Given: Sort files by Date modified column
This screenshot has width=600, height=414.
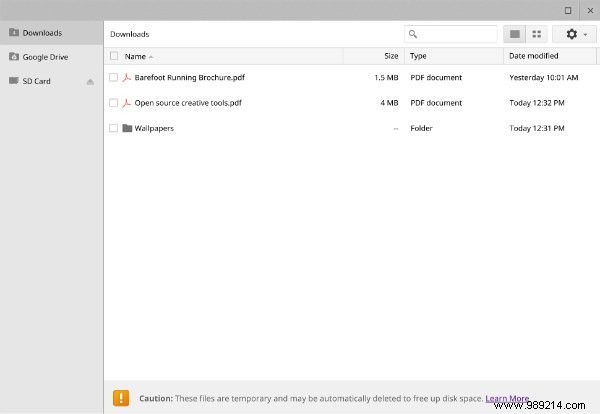Looking at the screenshot, I should click(x=533, y=56).
